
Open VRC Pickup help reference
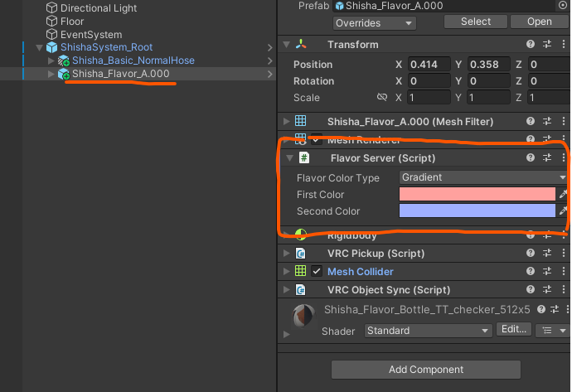click(x=531, y=253)
